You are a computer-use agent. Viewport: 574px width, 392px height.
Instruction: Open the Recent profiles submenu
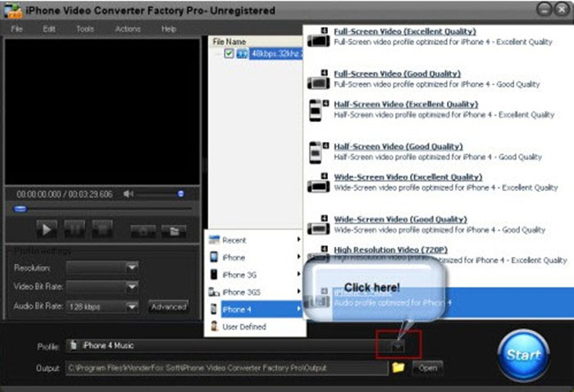pyautogui.click(x=255, y=240)
